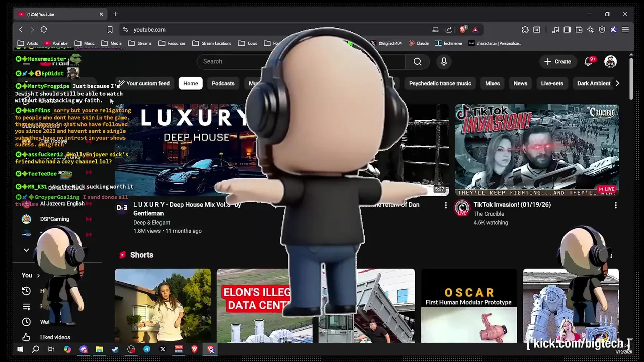Open the Media bookmarks folder

point(111,43)
